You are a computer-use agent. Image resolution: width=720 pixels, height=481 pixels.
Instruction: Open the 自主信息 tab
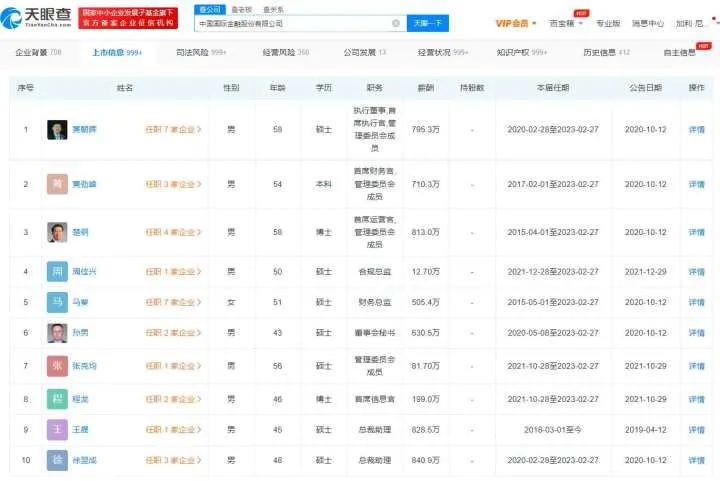click(680, 52)
